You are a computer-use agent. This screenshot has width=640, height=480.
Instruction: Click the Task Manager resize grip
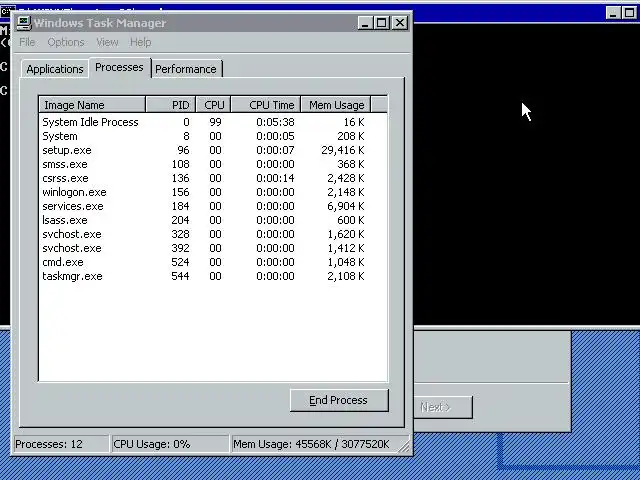click(404, 447)
